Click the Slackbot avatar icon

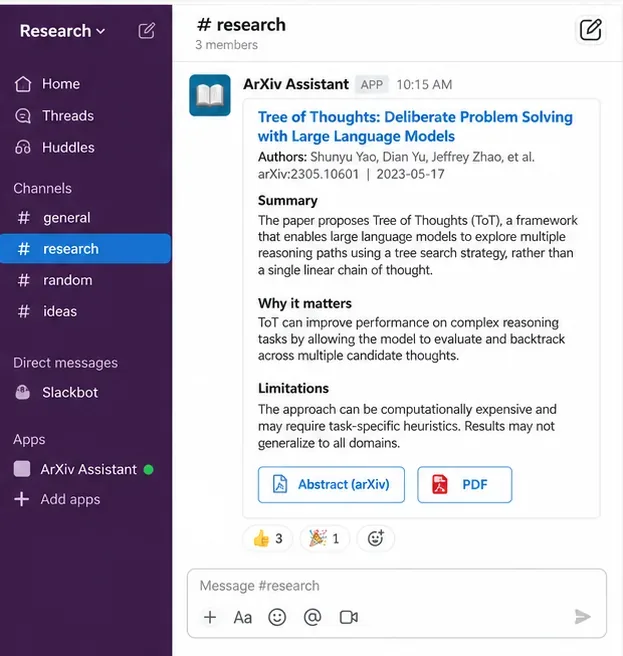coord(23,393)
